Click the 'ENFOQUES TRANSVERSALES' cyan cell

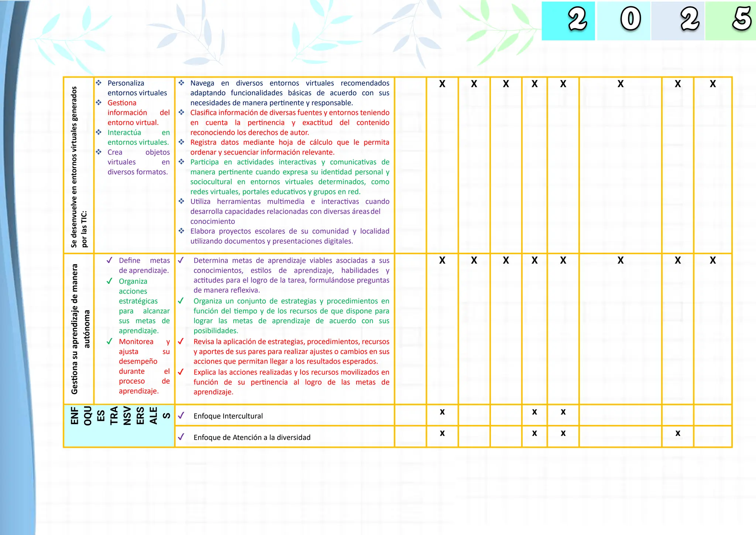(x=119, y=426)
